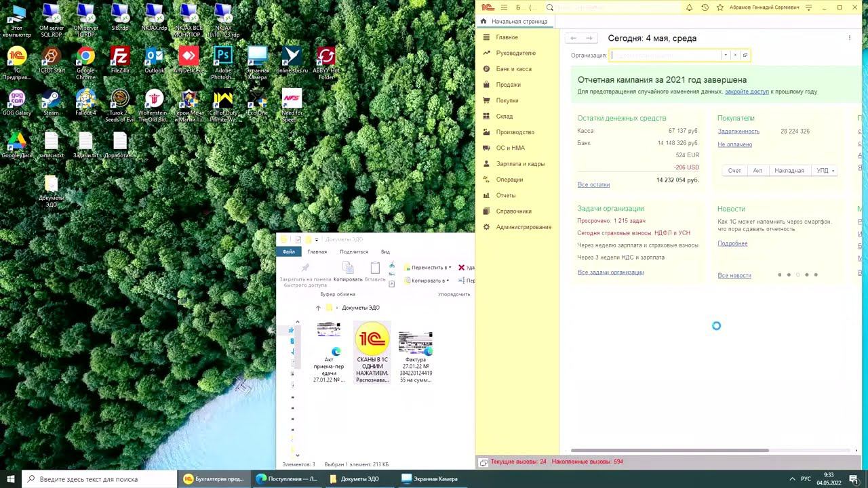Image resolution: width=868 pixels, height=488 pixels.
Task: Select the СКАНЫ В 1С ОДНИМ НАЖАТИЕМ file
Action: click(372, 352)
